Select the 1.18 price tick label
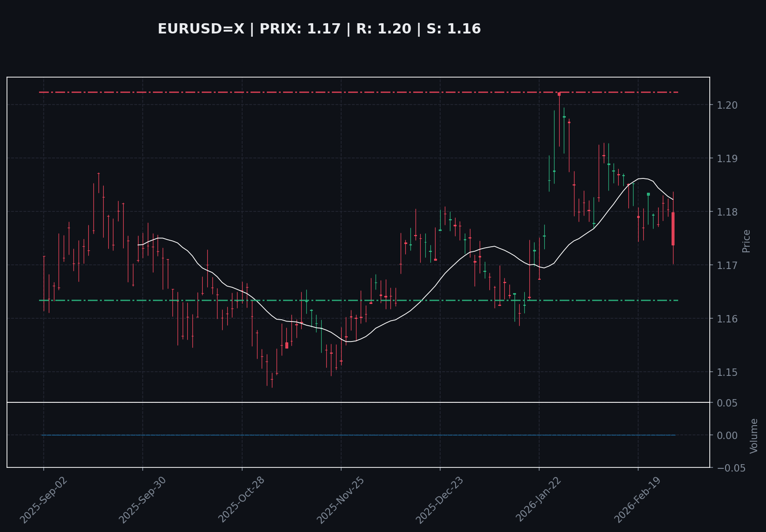This screenshot has height=532, width=766. tap(725, 212)
